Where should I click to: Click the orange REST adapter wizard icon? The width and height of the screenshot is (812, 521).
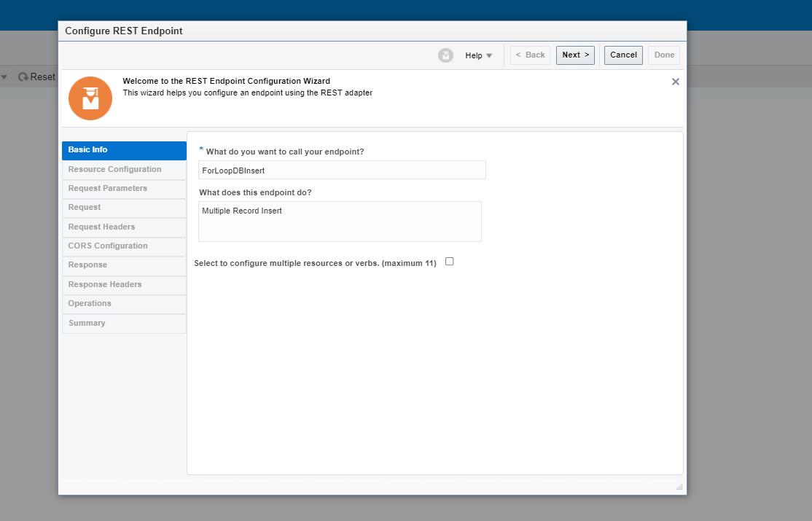coord(90,98)
